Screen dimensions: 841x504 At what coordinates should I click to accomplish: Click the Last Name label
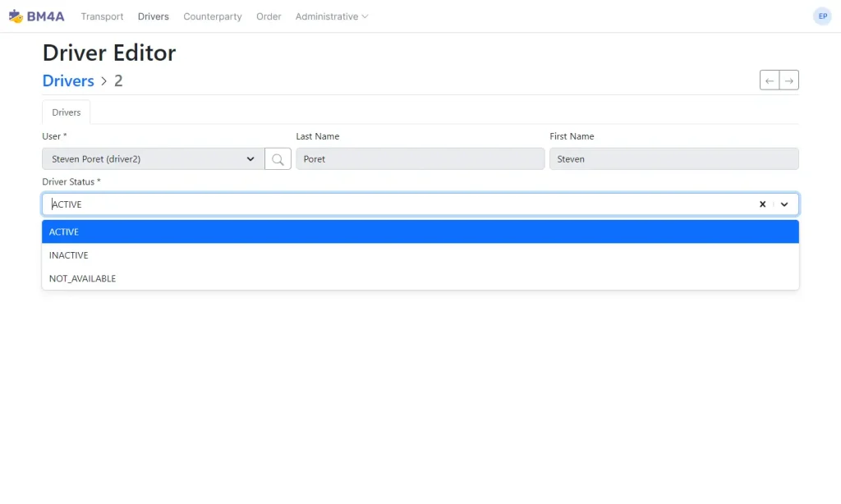click(x=318, y=136)
